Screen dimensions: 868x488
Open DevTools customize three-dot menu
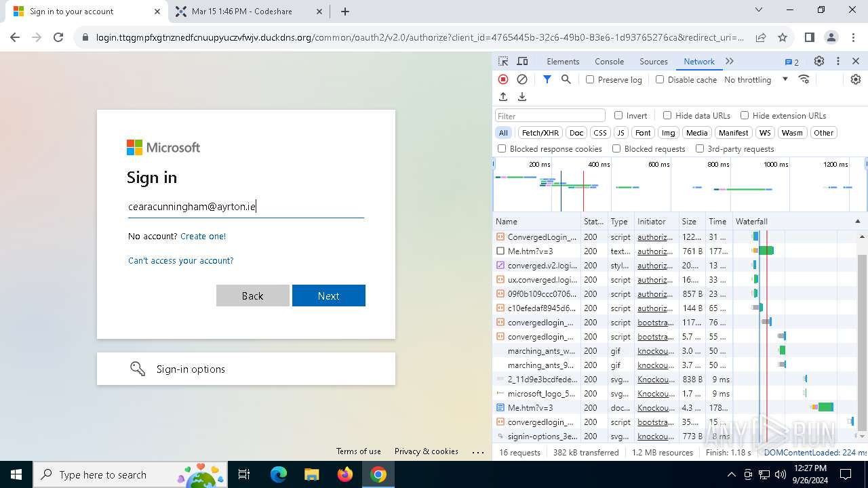(838, 61)
